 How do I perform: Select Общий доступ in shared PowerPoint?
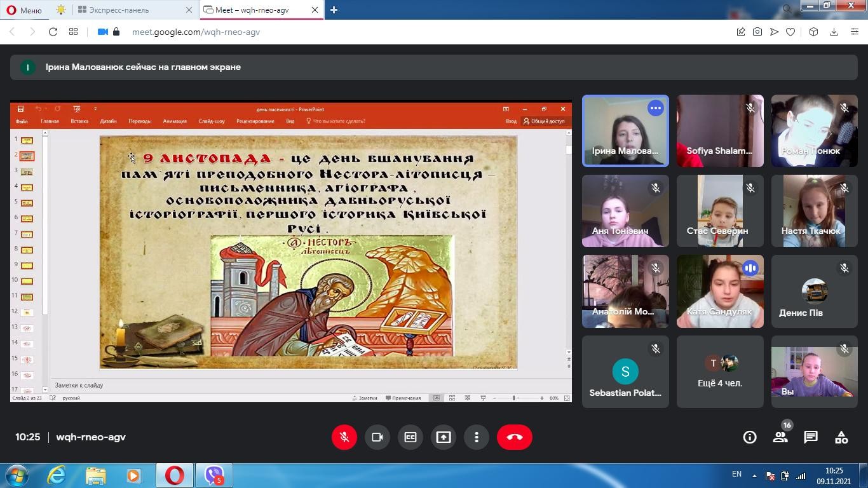(544, 121)
